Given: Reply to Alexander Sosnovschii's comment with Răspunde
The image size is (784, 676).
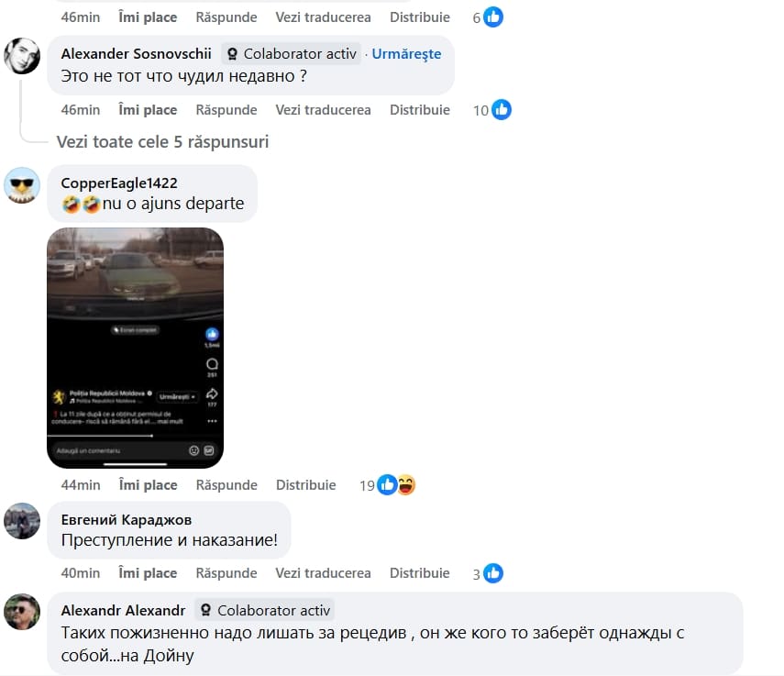Looking at the screenshot, I should pos(226,110).
